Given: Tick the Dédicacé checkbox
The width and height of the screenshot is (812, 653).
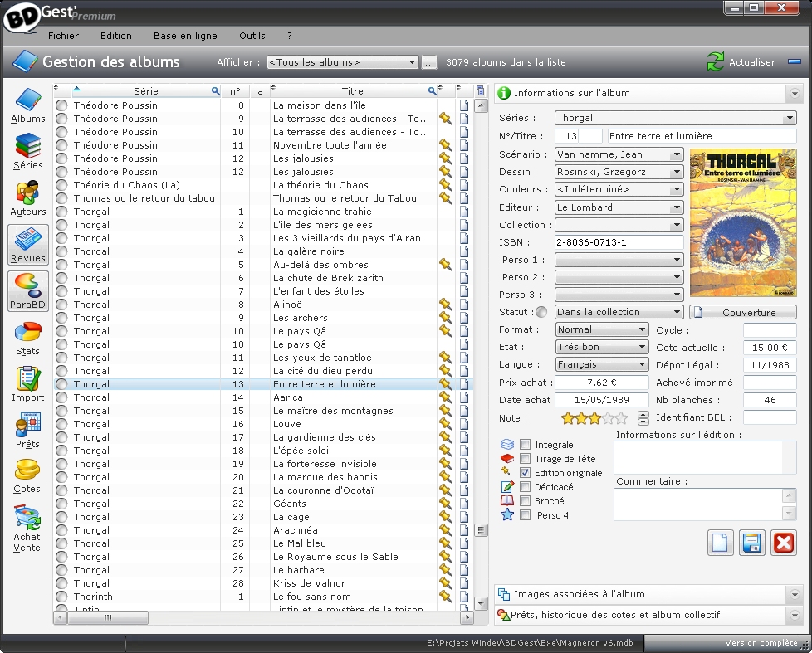Looking at the screenshot, I should (x=525, y=487).
